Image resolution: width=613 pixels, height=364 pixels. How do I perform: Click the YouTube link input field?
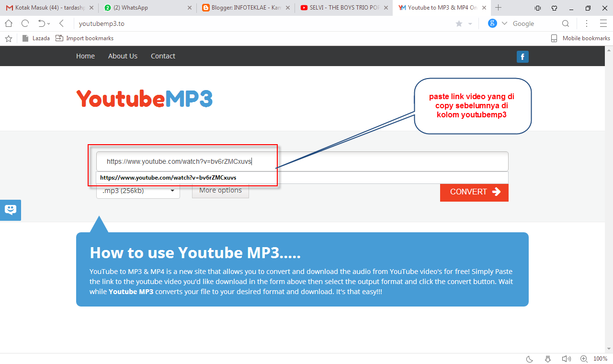click(x=302, y=161)
